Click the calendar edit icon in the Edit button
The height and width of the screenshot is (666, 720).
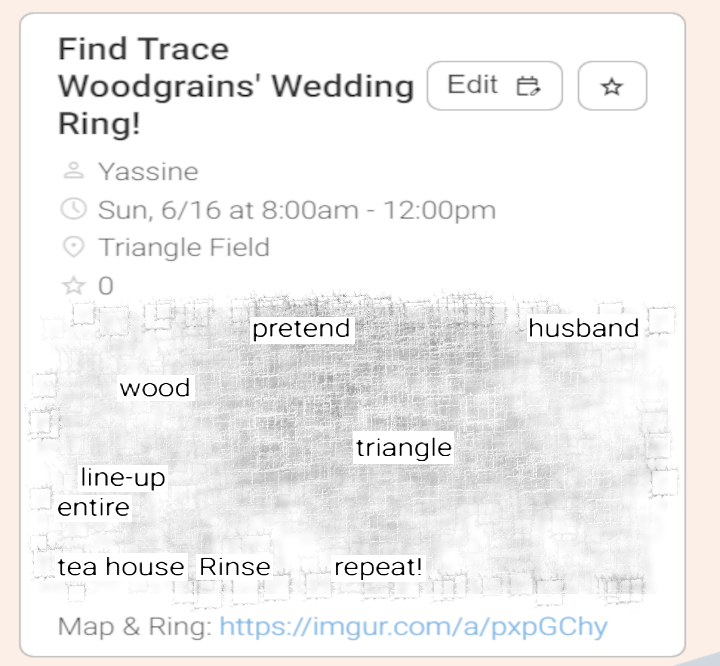(528, 86)
